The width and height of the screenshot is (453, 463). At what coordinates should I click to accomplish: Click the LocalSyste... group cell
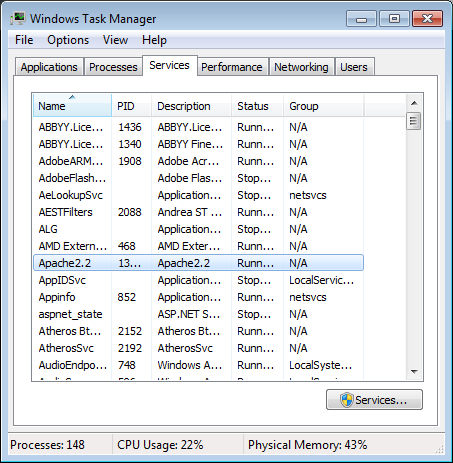pyautogui.click(x=321, y=365)
